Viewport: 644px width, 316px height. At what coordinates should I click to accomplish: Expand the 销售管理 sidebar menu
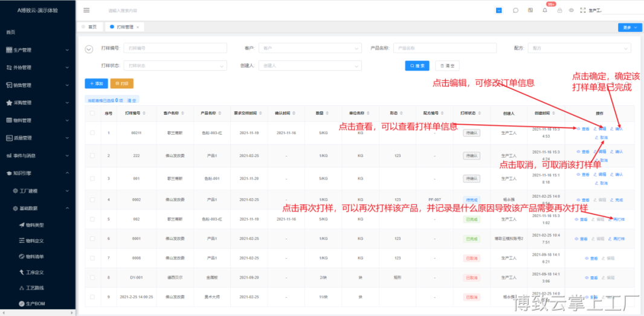(x=38, y=85)
